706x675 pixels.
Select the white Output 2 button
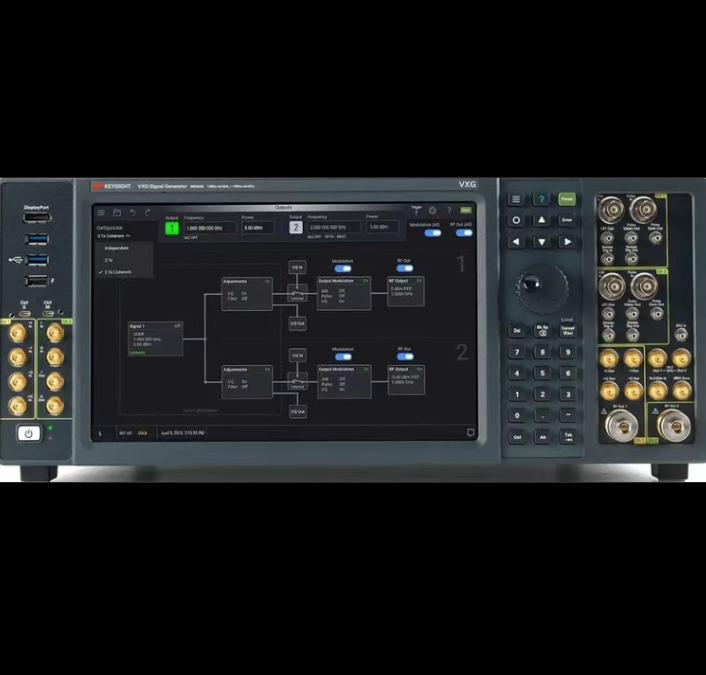pyautogui.click(x=296, y=227)
